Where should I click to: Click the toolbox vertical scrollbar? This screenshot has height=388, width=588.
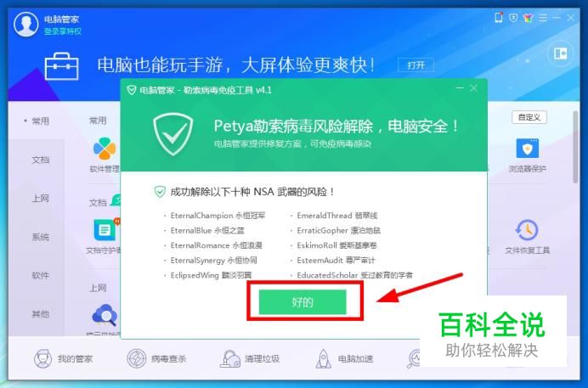click(x=575, y=147)
